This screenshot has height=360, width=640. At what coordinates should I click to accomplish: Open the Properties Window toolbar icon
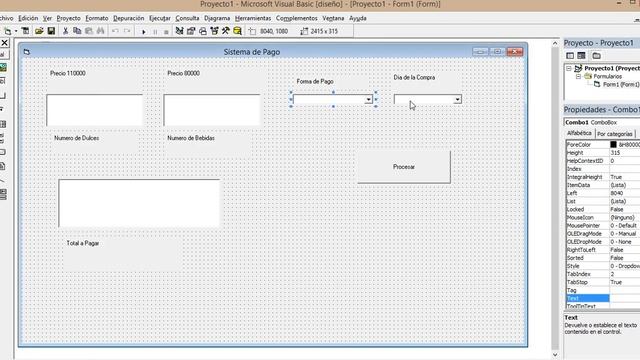tap(191, 31)
